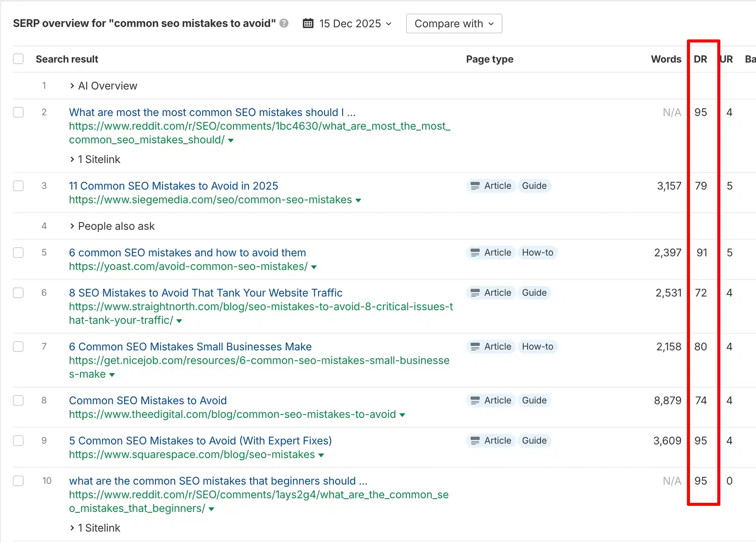Screen dimensions: 756x543
Task: Expand the People also ask section
Action: point(72,226)
